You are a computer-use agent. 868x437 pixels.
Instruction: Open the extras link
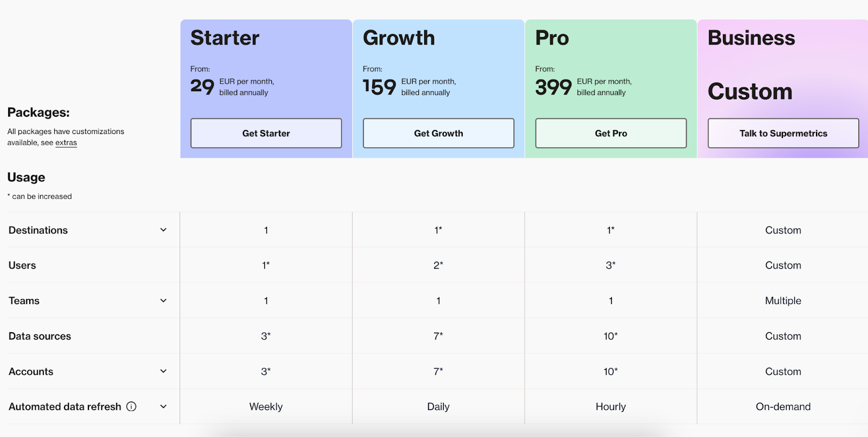click(x=66, y=142)
